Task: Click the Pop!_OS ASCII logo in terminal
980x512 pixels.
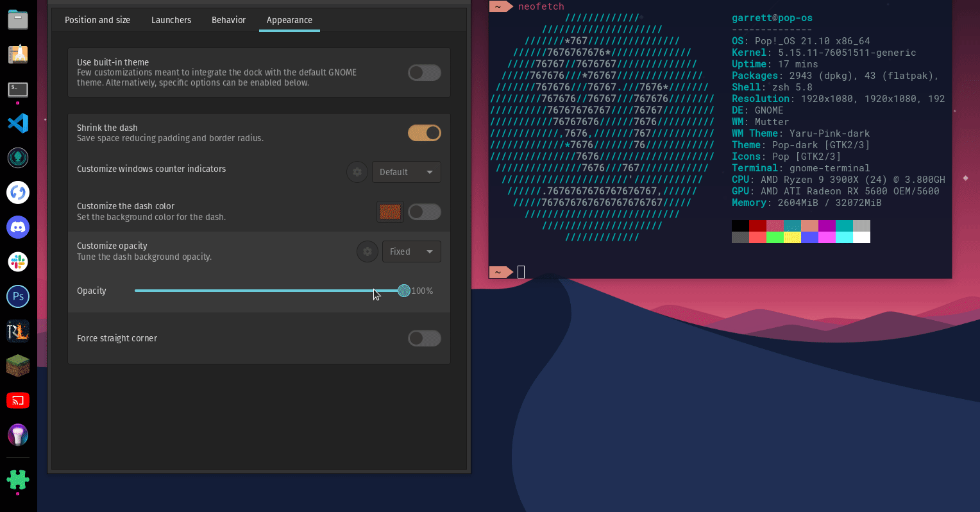Action: click(603, 127)
